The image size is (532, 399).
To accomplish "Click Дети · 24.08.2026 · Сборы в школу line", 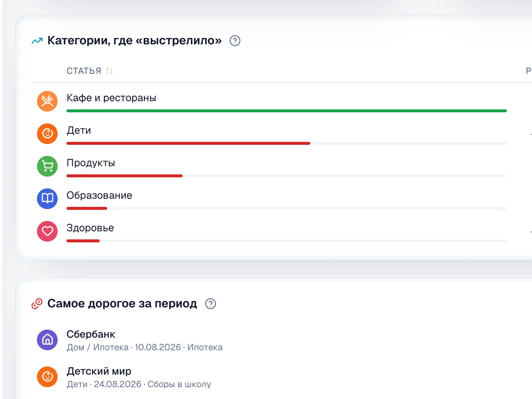I will coord(139,384).
